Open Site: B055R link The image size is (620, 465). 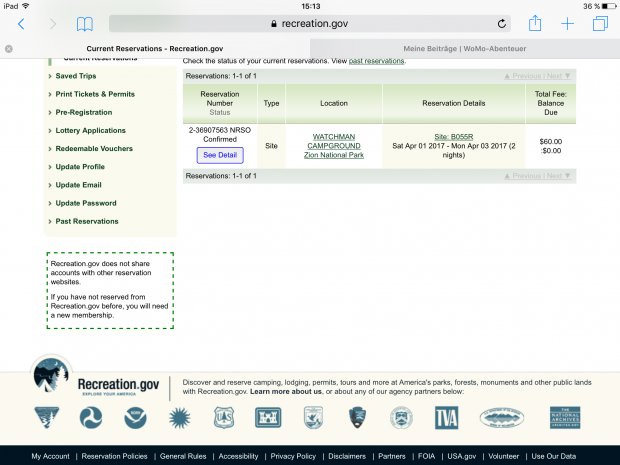pyautogui.click(x=454, y=137)
